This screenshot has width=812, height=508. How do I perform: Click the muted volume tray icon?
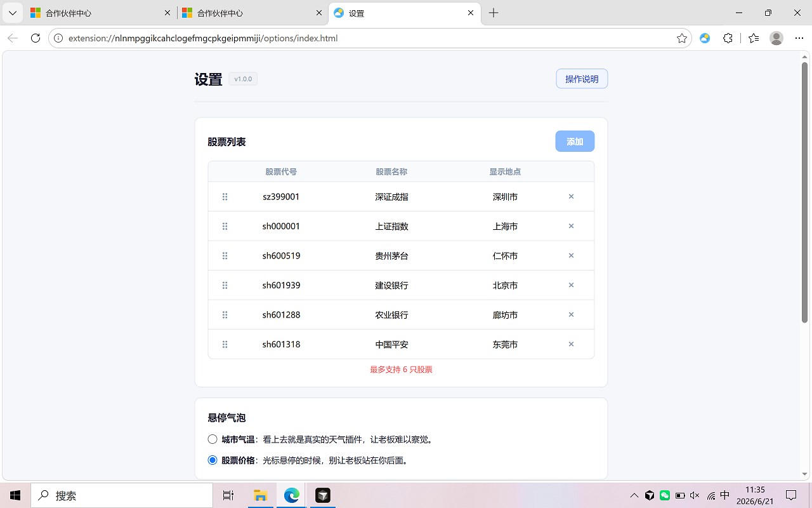[695, 495]
